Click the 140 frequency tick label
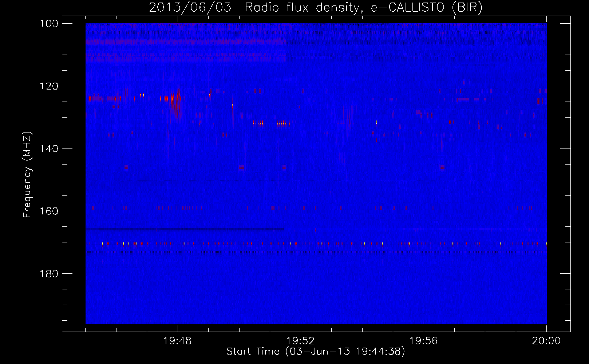The image size is (589, 364). [x=49, y=149]
